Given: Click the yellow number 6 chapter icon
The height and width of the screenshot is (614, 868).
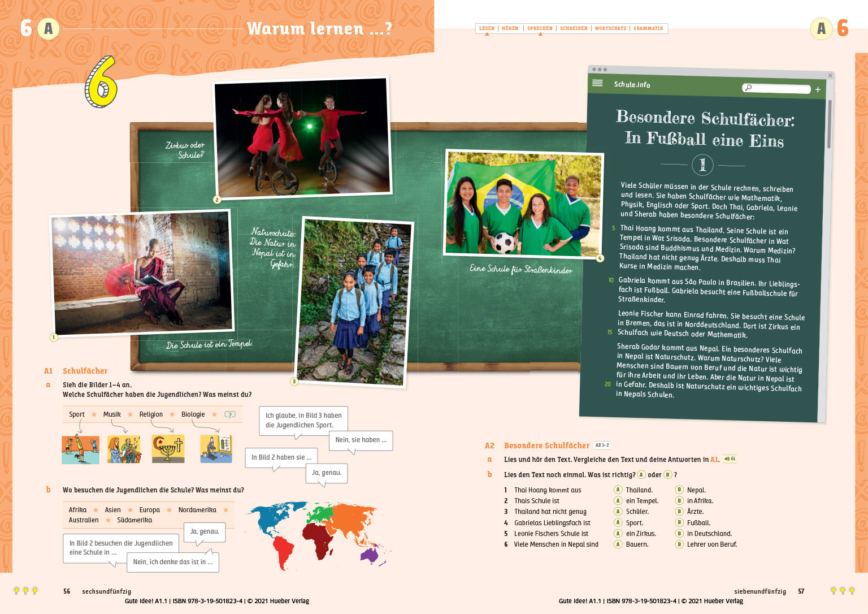Looking at the screenshot, I should point(101,82).
